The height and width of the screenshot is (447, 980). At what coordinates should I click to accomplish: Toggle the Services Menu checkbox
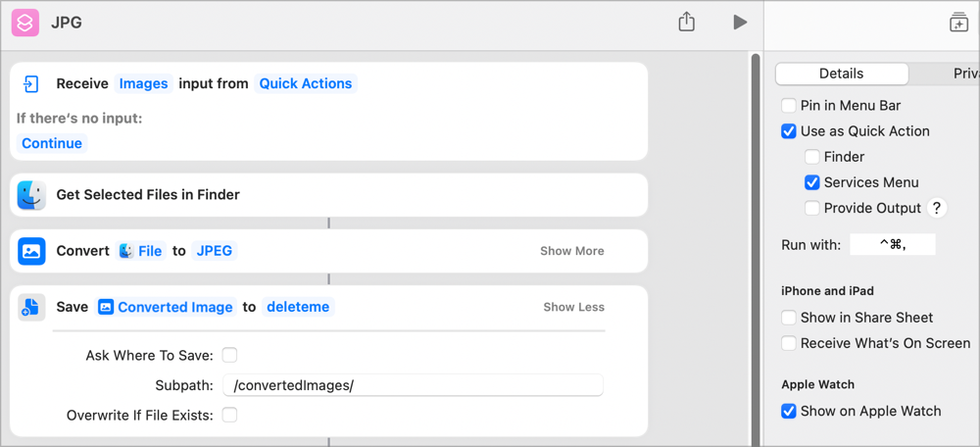tap(812, 182)
